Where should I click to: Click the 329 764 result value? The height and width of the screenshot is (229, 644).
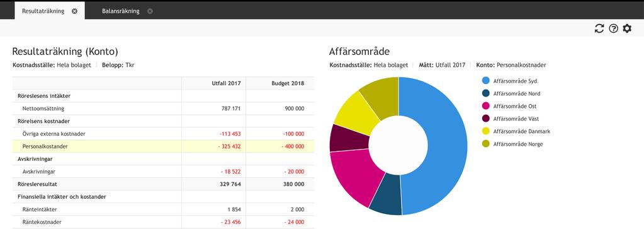click(230, 184)
